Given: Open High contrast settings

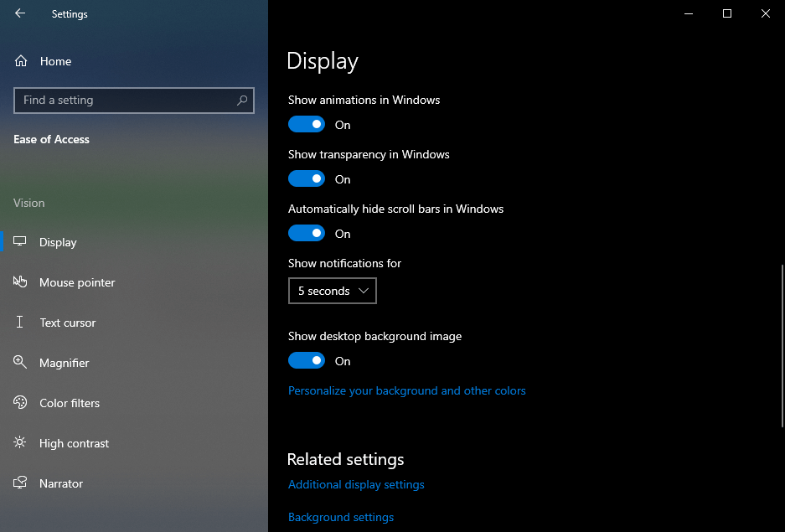Looking at the screenshot, I should pos(134,443).
